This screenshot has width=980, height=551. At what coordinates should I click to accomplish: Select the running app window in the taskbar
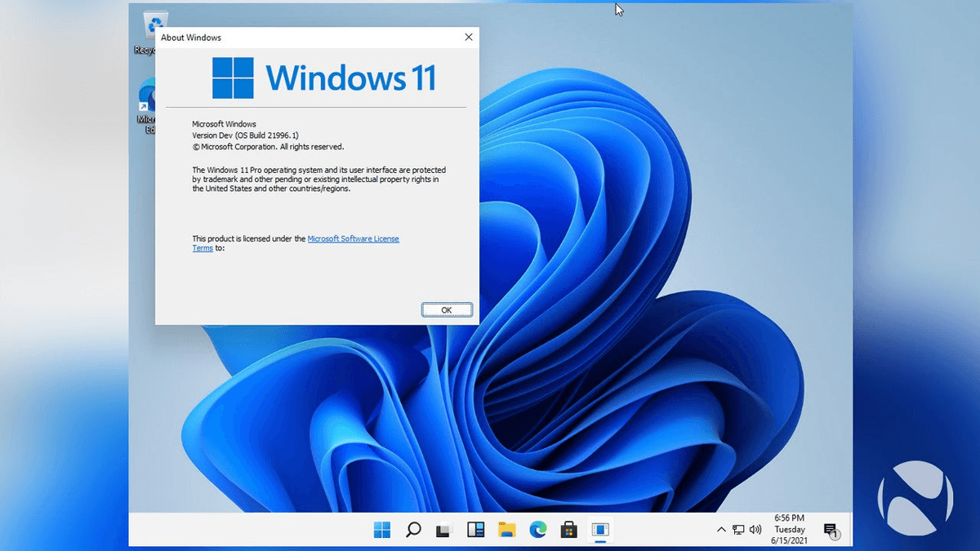600,529
